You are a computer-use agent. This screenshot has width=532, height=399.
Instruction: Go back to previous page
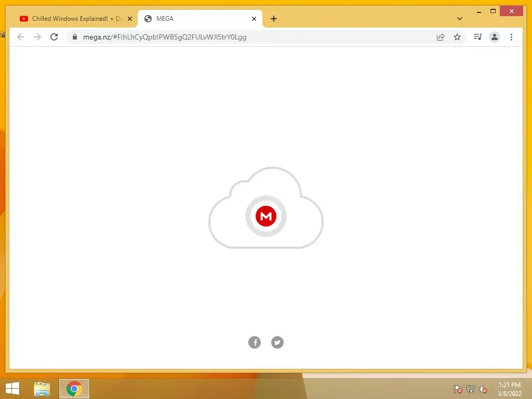[x=21, y=37]
